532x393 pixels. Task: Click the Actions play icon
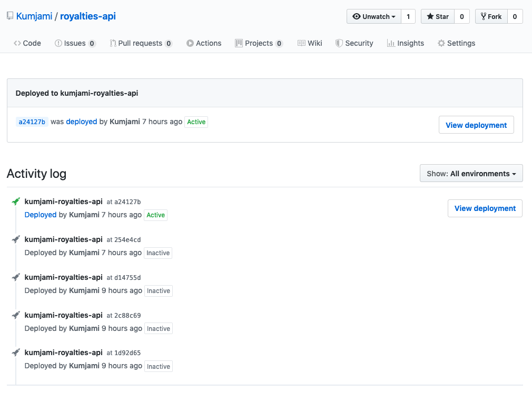(190, 43)
